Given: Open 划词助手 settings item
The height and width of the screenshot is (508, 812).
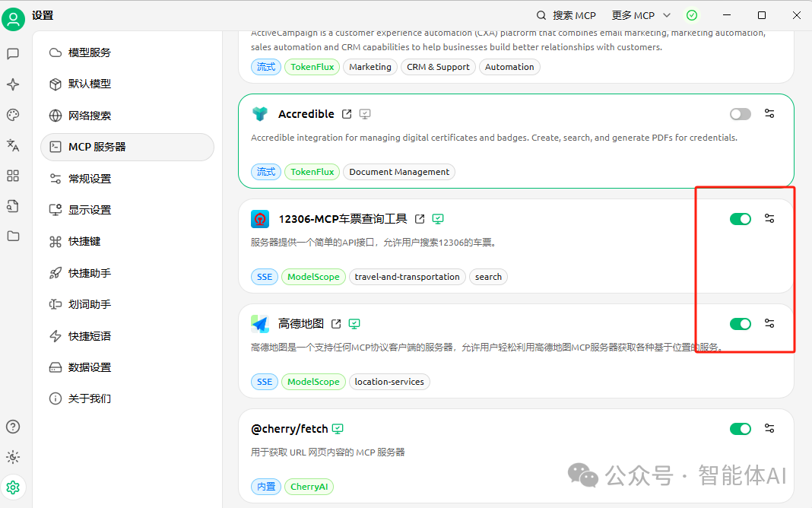Looking at the screenshot, I should coord(128,304).
